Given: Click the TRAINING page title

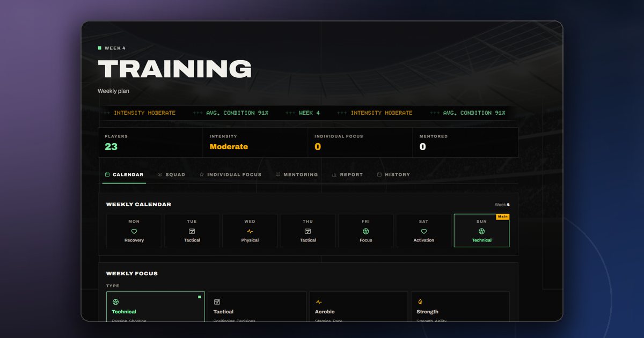Looking at the screenshot, I should (x=174, y=69).
